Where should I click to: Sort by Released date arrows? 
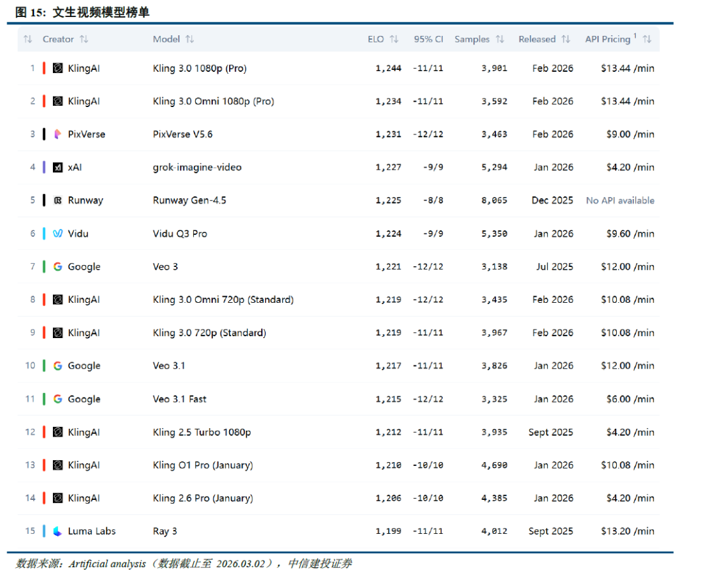[x=566, y=39]
